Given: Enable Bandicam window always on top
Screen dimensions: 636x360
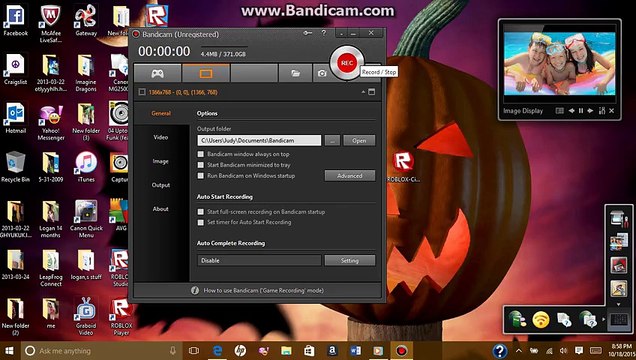Looking at the screenshot, I should click(200, 154).
